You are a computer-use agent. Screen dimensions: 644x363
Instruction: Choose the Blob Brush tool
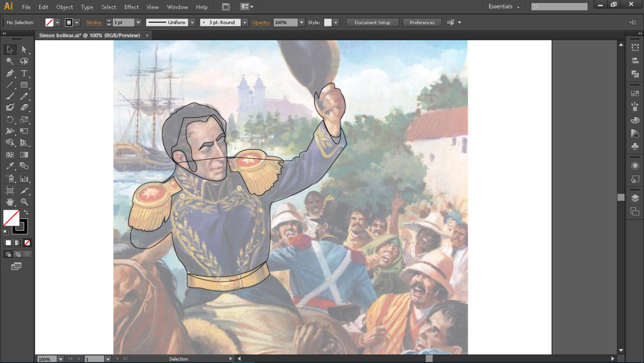(x=10, y=107)
